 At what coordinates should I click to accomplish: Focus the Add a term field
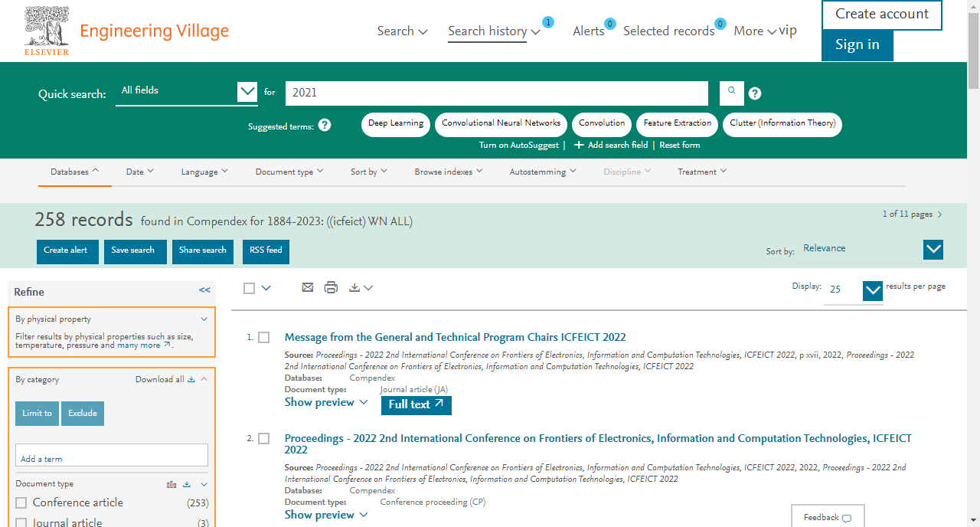tap(112, 455)
